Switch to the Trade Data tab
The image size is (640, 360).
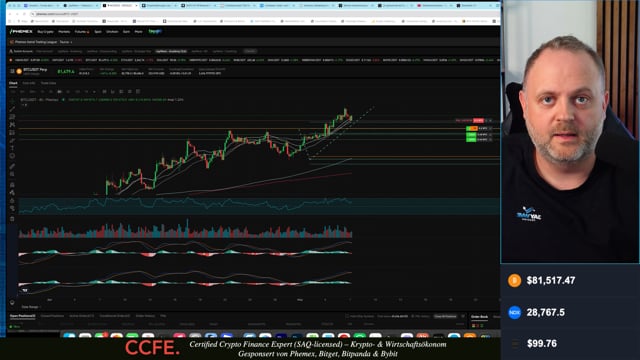click(48, 83)
